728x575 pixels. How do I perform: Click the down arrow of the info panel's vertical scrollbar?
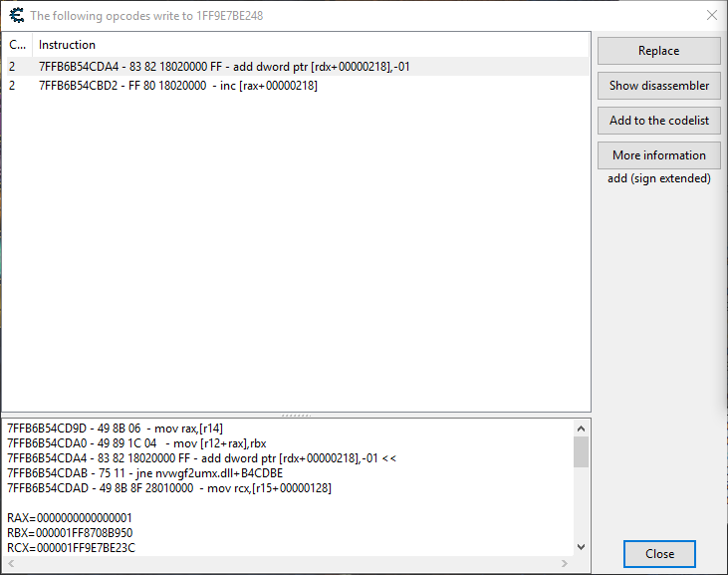pos(581,547)
